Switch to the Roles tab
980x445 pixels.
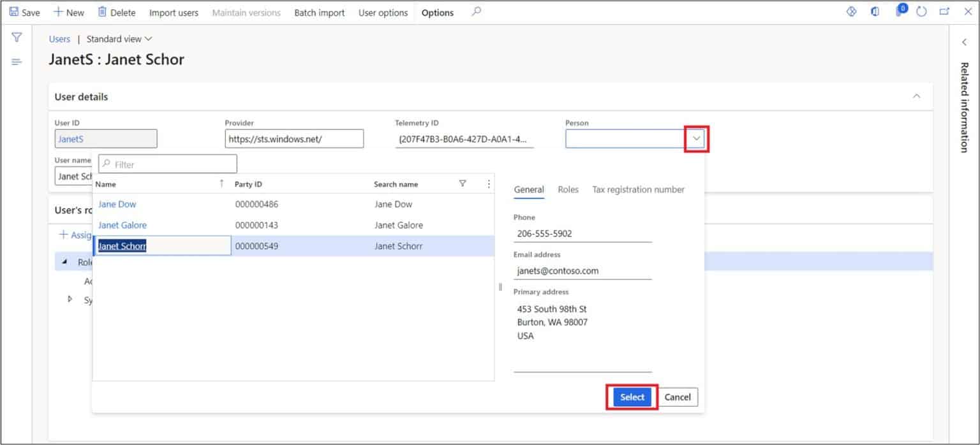(x=568, y=189)
